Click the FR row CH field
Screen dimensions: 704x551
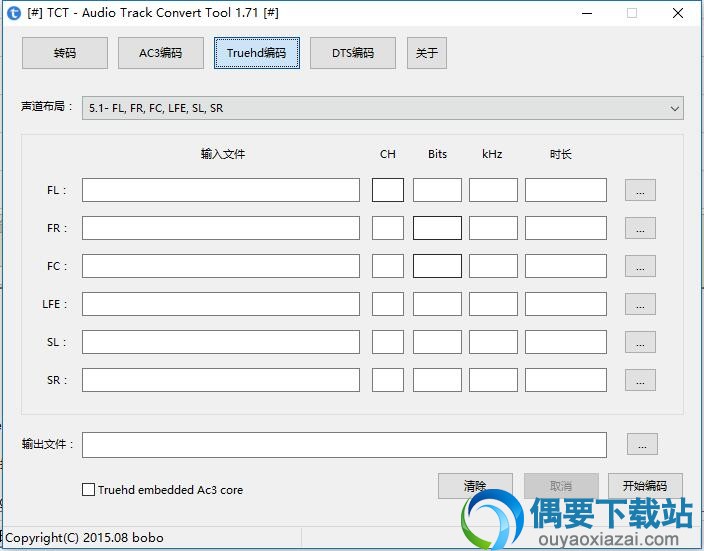tap(388, 228)
